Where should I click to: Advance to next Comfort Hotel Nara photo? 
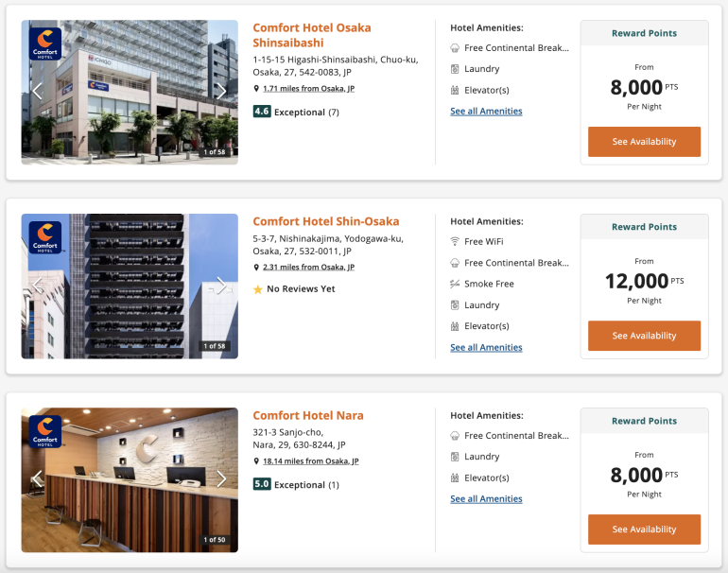(221, 478)
